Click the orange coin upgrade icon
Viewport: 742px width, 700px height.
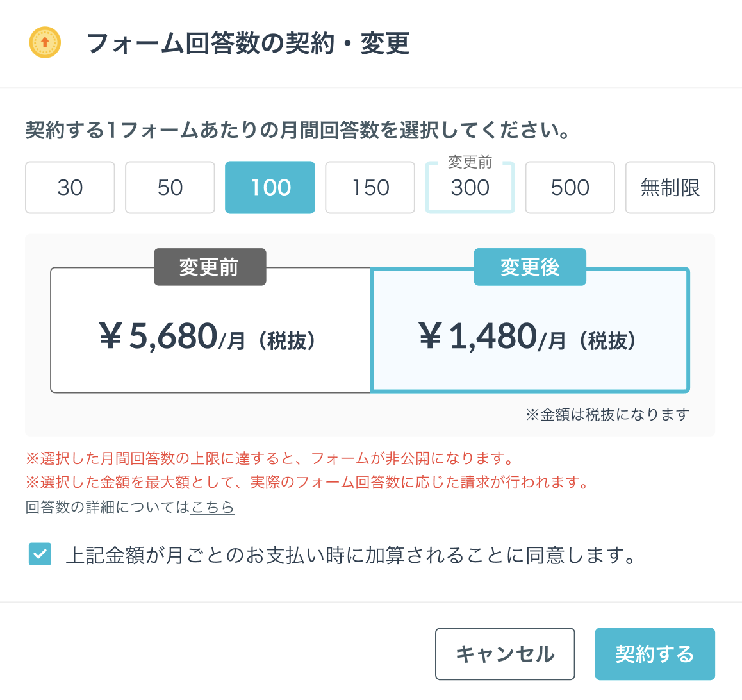[x=45, y=42]
